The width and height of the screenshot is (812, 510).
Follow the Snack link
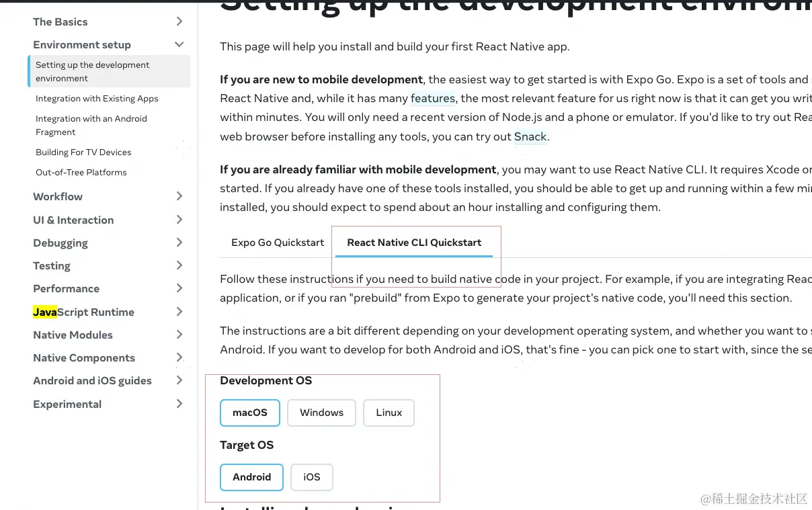point(530,136)
